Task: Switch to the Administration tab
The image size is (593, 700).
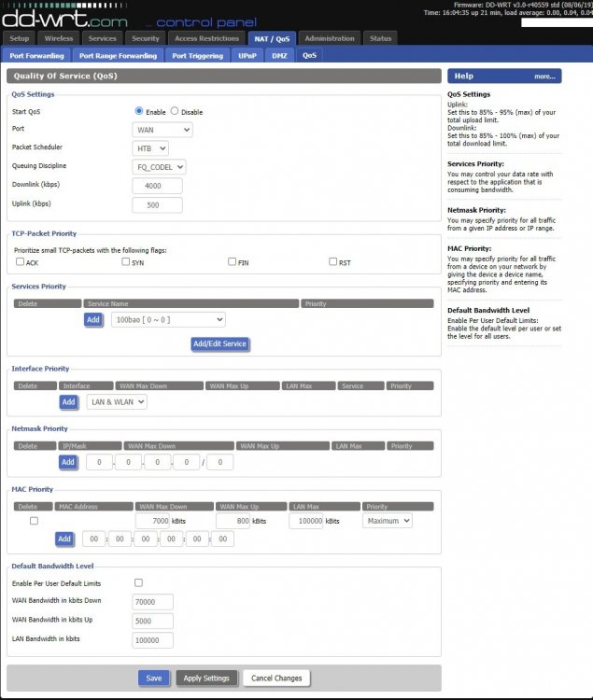Action: tap(330, 38)
